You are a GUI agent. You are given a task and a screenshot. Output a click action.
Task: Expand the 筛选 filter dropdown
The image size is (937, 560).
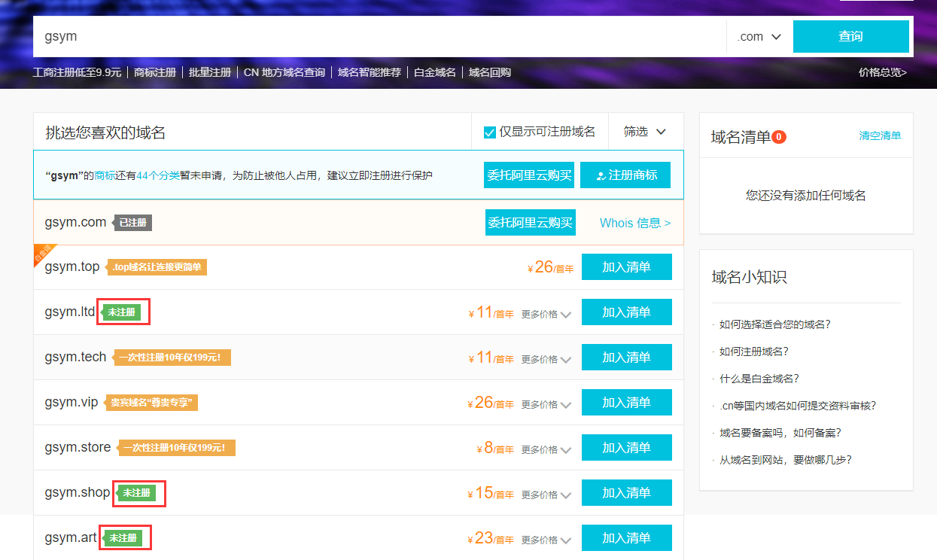[x=644, y=131]
